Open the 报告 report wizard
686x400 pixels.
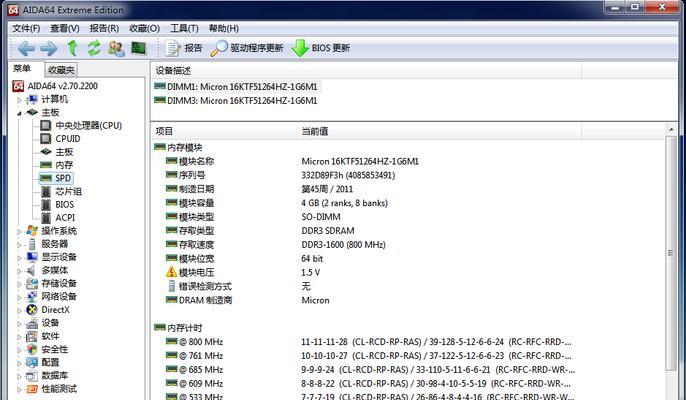[x=184, y=48]
